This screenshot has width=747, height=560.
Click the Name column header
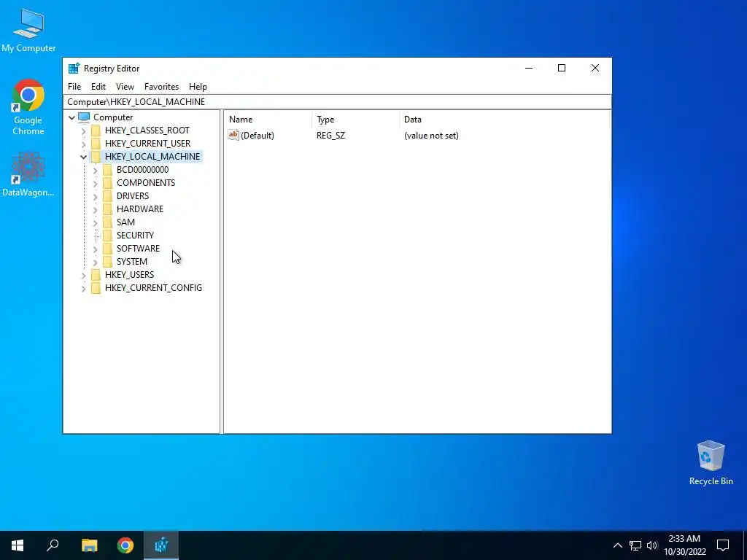pos(268,120)
